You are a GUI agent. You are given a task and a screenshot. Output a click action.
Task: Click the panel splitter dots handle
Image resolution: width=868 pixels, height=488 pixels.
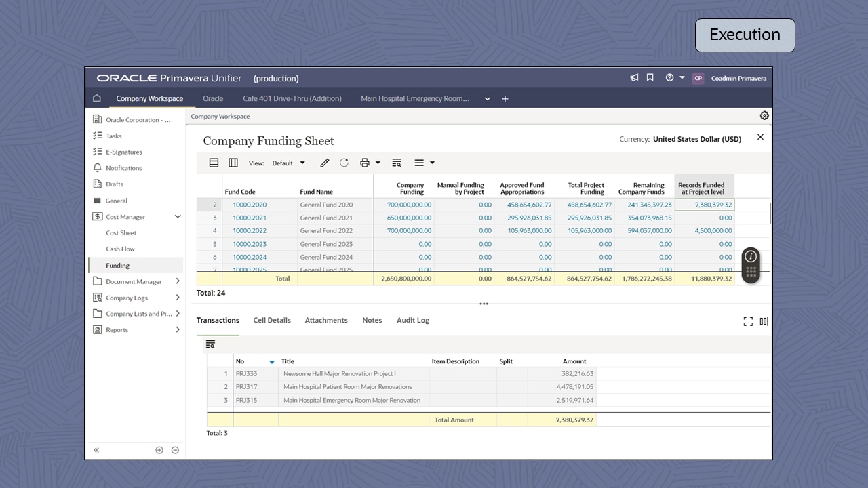(x=484, y=304)
